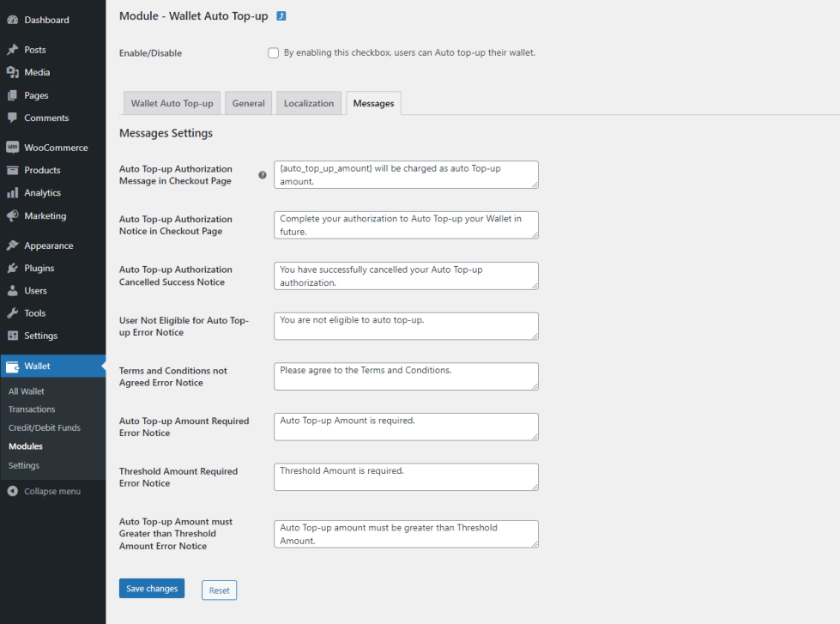Click the help tooltip question mark icon
The width and height of the screenshot is (840, 624).
[x=263, y=175]
